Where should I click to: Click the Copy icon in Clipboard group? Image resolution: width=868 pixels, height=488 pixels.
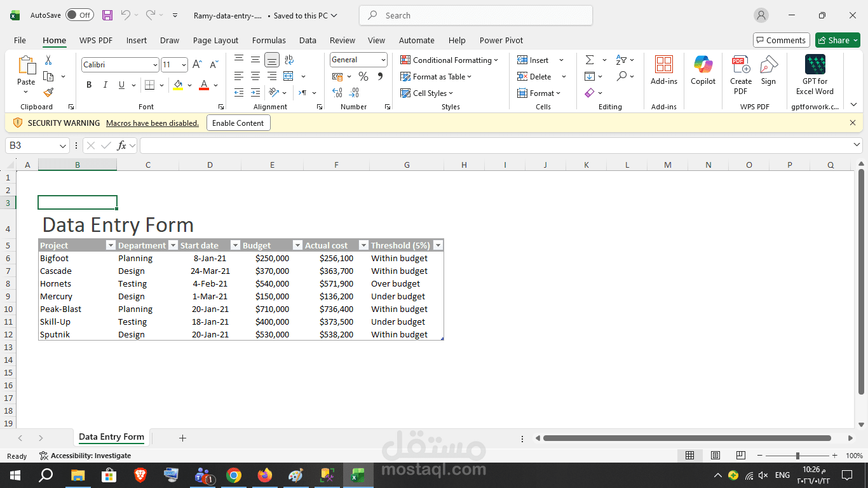coord(48,76)
